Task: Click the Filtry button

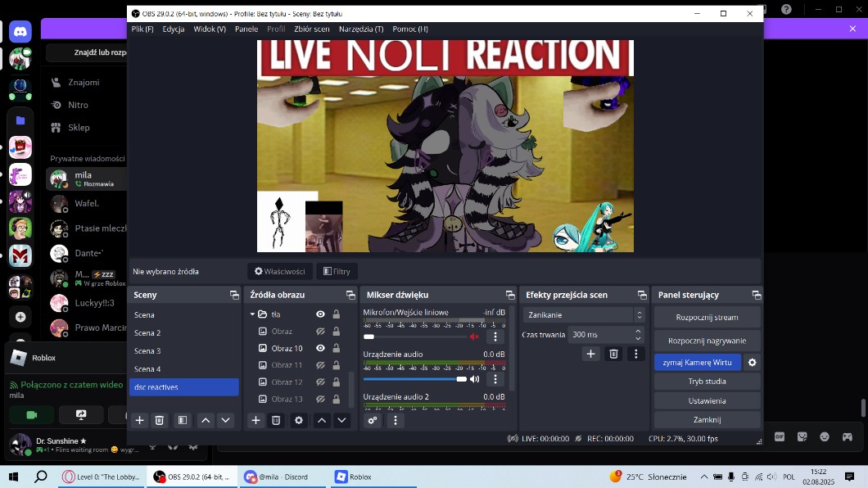Action: [337, 271]
